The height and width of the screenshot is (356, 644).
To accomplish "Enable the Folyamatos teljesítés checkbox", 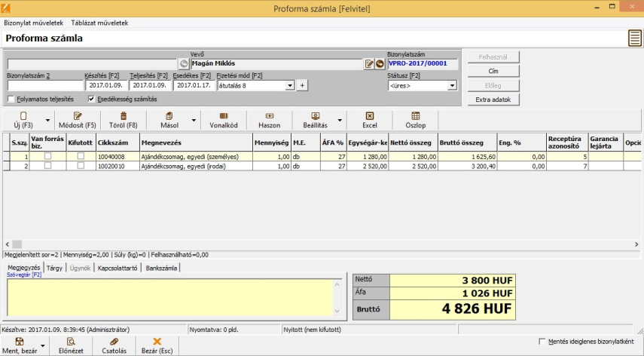I will [11, 99].
